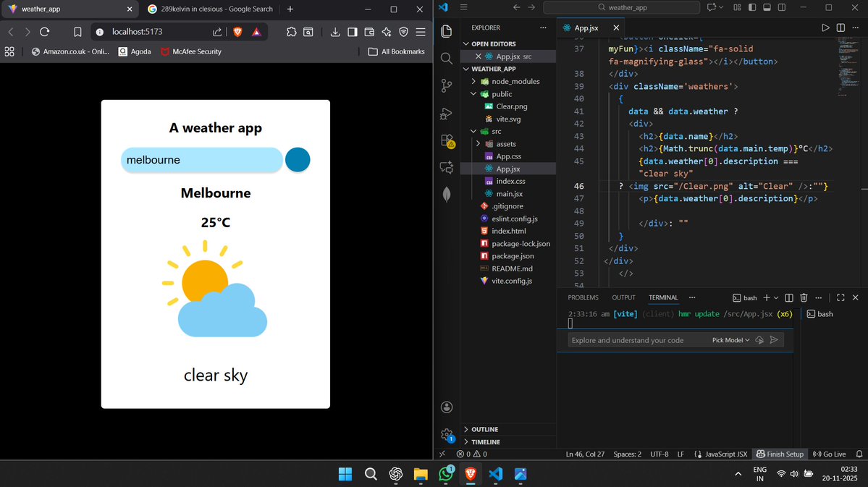Click the Brave Shields lion icon
This screenshot has height=487, width=868.
point(238,32)
